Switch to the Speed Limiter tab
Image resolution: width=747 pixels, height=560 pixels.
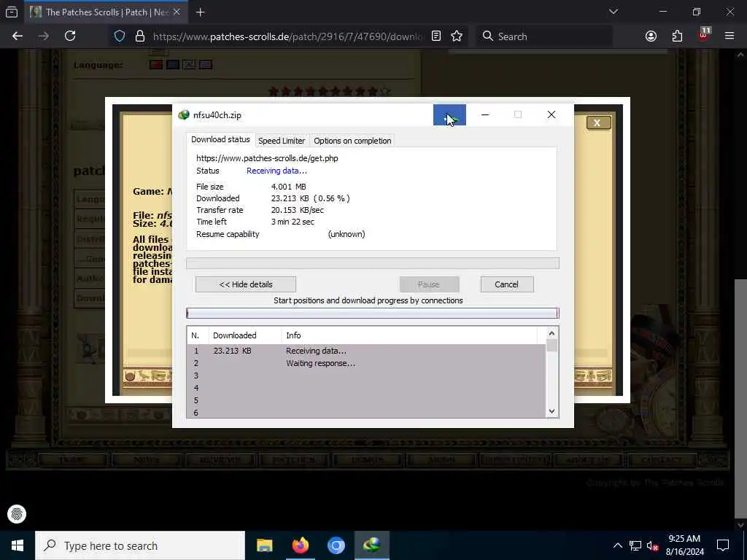tap(281, 141)
